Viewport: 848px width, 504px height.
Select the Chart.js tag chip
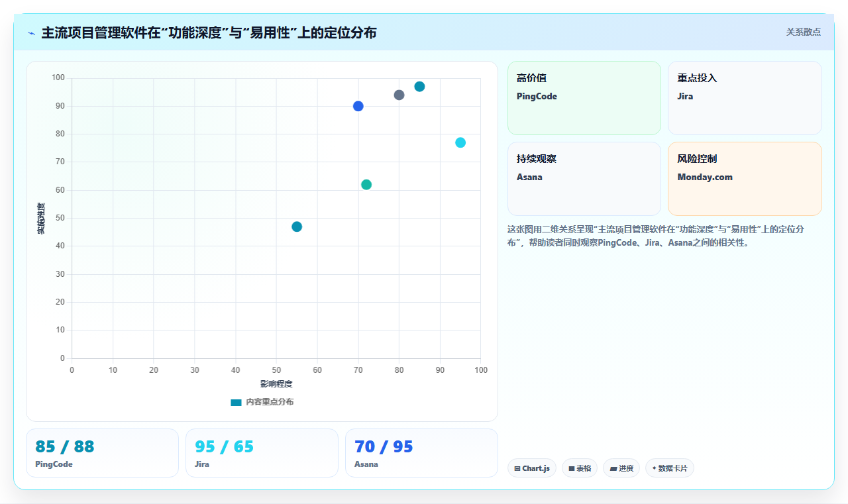tap(532, 468)
